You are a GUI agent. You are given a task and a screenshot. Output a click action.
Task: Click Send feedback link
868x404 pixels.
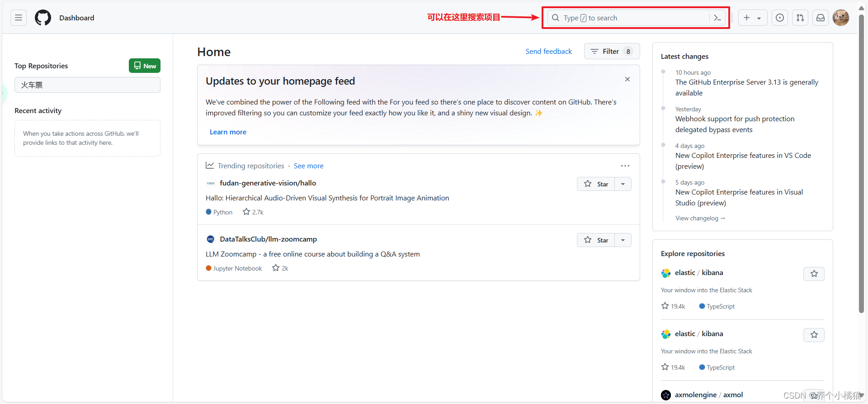coord(548,51)
